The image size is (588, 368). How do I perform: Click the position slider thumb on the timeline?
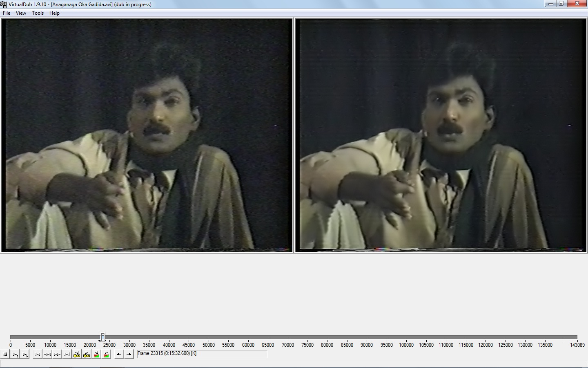coord(103,337)
